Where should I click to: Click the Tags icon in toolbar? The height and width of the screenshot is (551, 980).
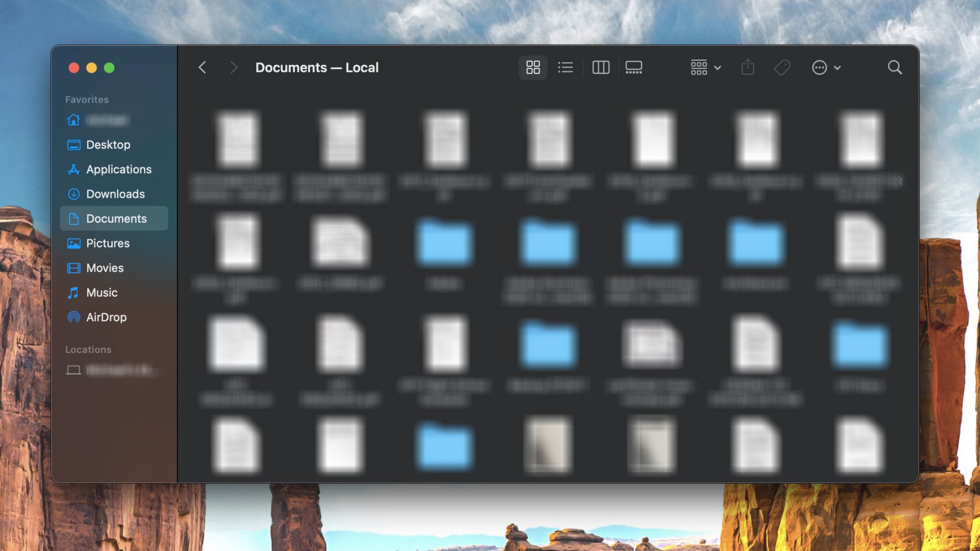(782, 68)
